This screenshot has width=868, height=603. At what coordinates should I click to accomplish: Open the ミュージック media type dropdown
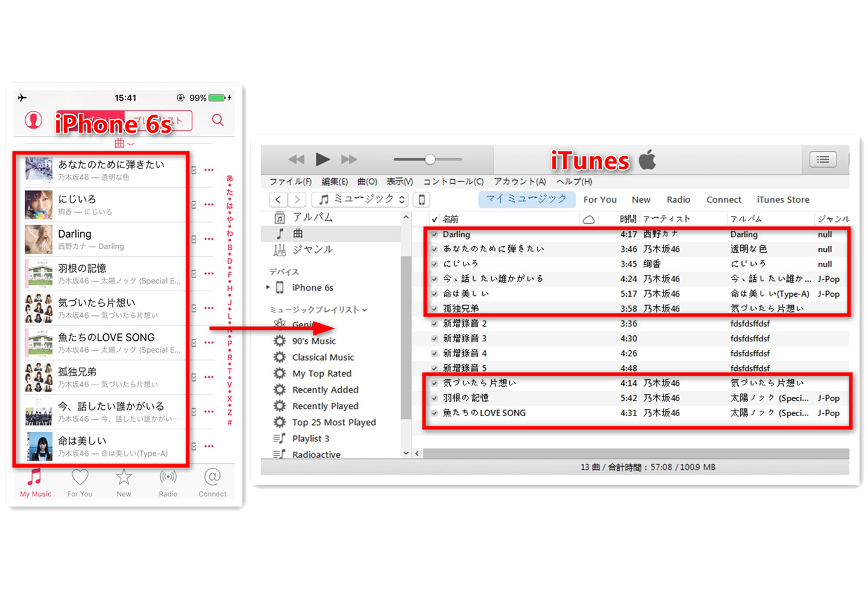(x=360, y=200)
